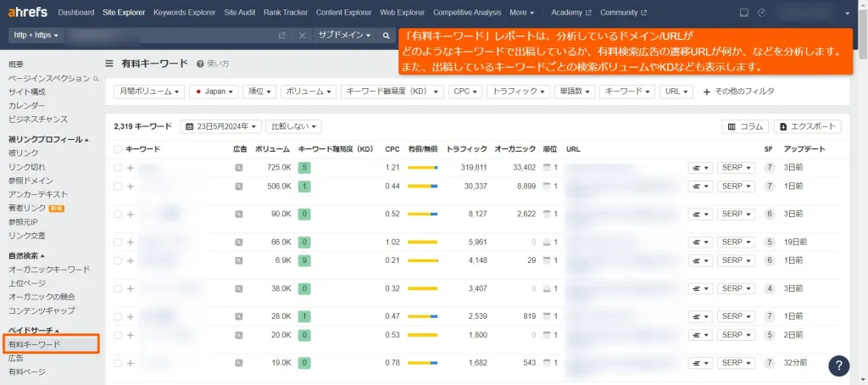Image resolution: width=868 pixels, height=385 pixels.
Task: Open the http + https protocol dropdown
Action: pyautogui.click(x=36, y=35)
